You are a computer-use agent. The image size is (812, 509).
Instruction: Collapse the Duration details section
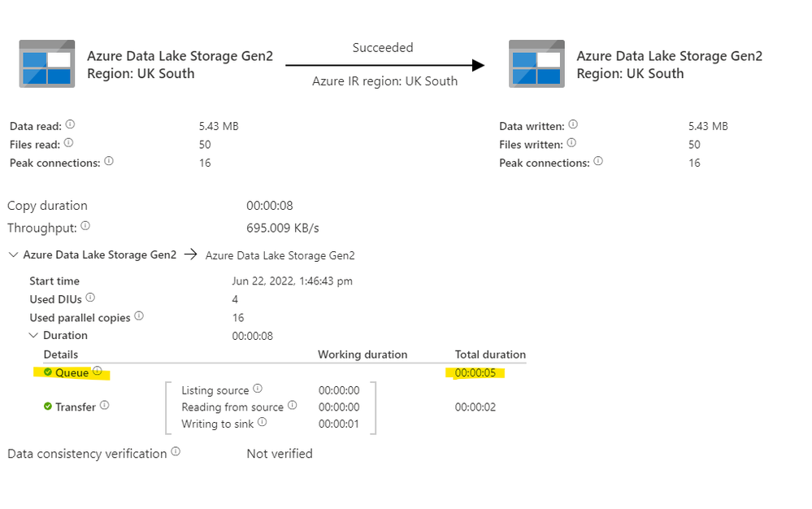[33, 335]
